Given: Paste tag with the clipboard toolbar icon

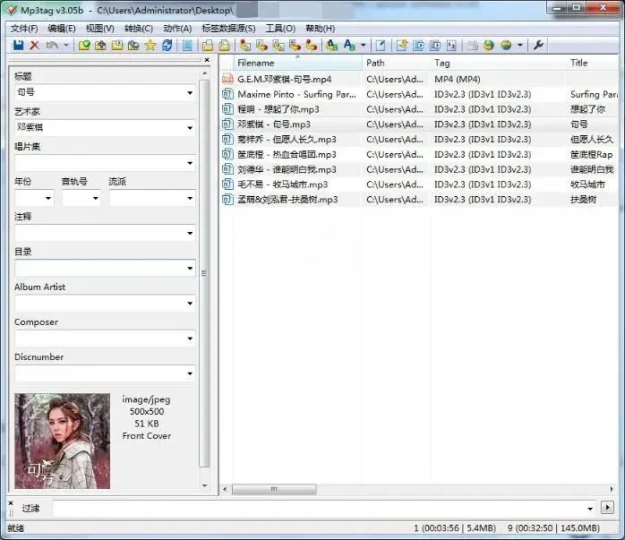Looking at the screenshot, I should (224, 45).
